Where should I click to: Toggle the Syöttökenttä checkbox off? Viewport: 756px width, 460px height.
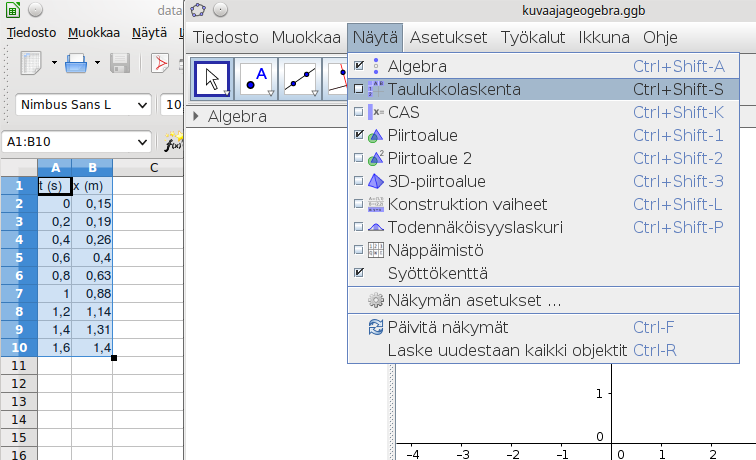coord(359,272)
